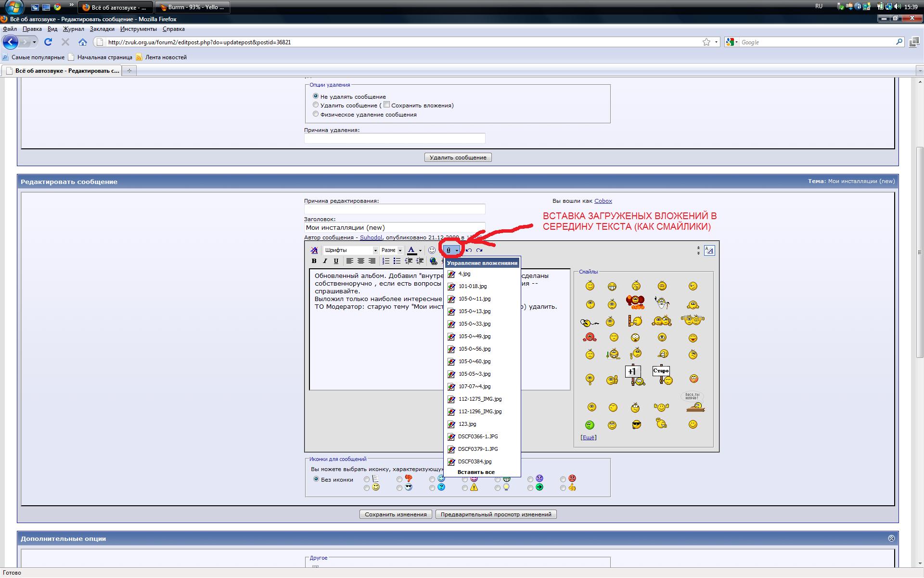The image size is (924, 578).
Task: Select the 'Без иконки' radio button
Action: coord(316,479)
